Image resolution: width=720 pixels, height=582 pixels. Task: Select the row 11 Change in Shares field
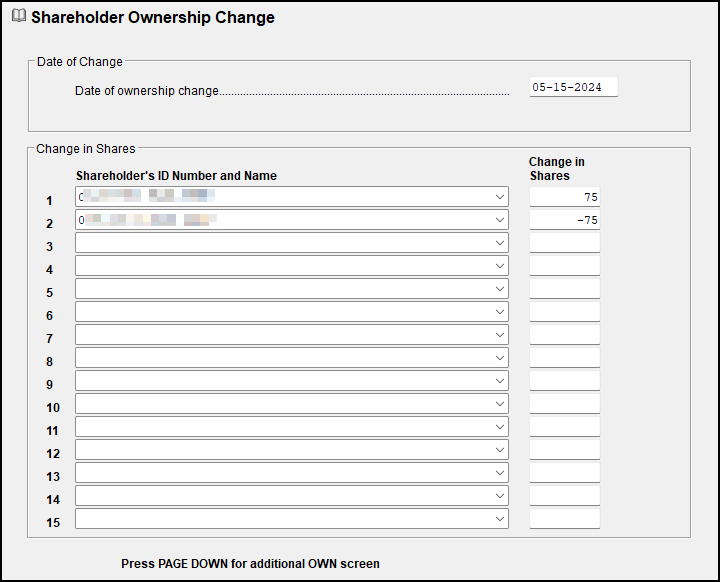pyautogui.click(x=564, y=427)
